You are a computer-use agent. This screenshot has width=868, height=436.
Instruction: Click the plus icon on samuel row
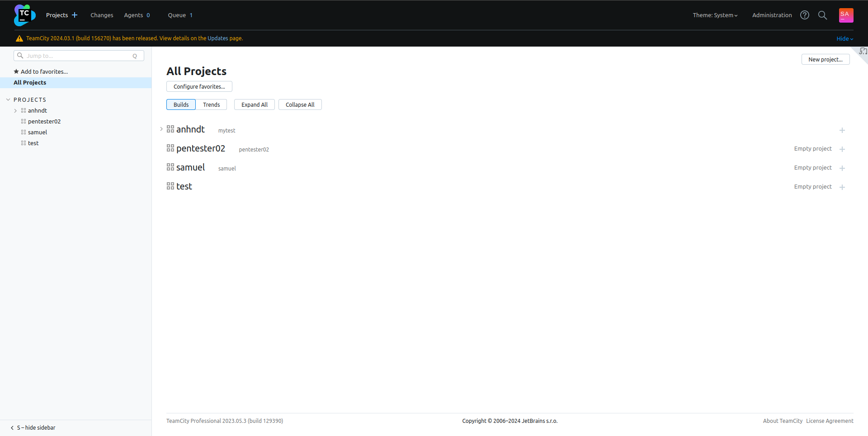pos(842,168)
